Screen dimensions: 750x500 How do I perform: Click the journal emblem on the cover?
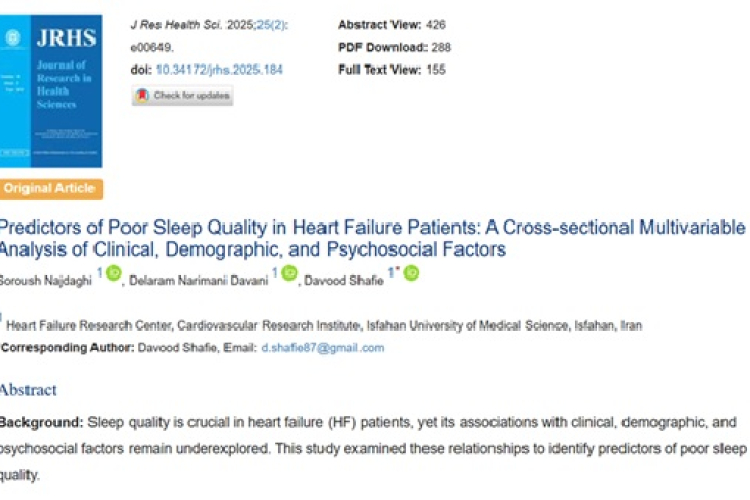coord(13,37)
